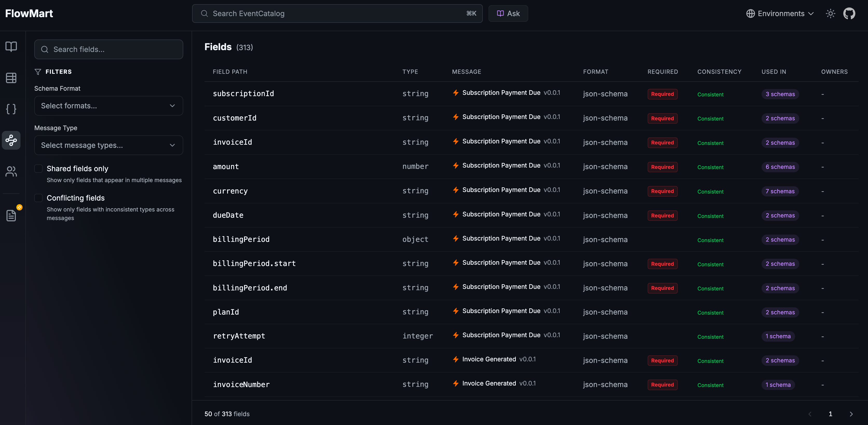Viewport: 868px width, 425px height.
Task: Open the Select formats dropdown
Action: 108,105
